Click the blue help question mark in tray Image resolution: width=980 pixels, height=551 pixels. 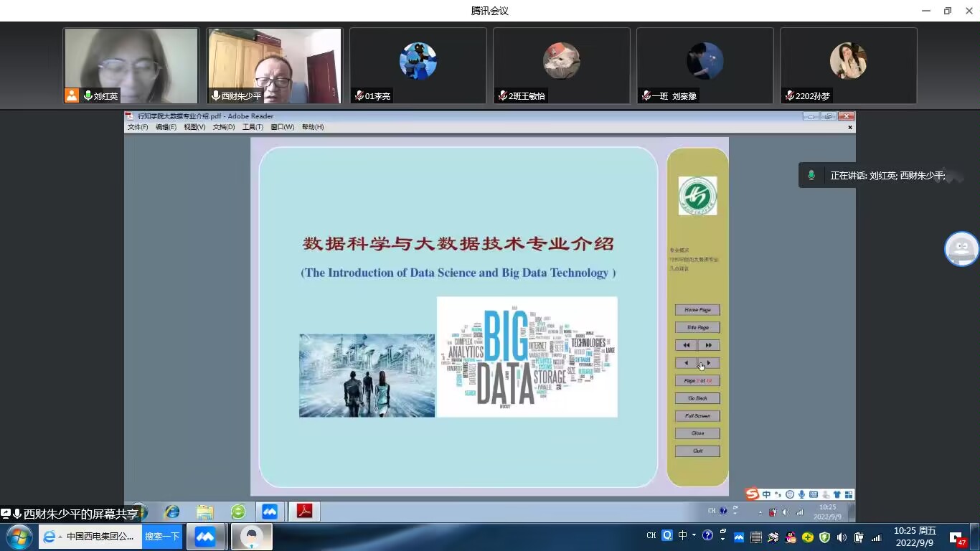(x=707, y=535)
